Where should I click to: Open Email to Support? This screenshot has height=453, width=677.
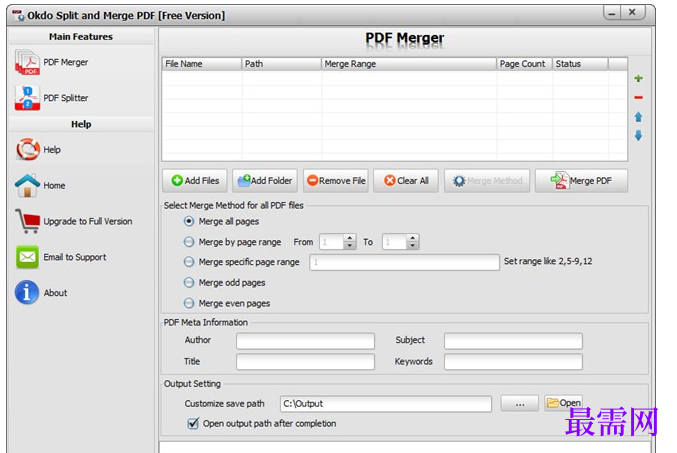point(61,257)
